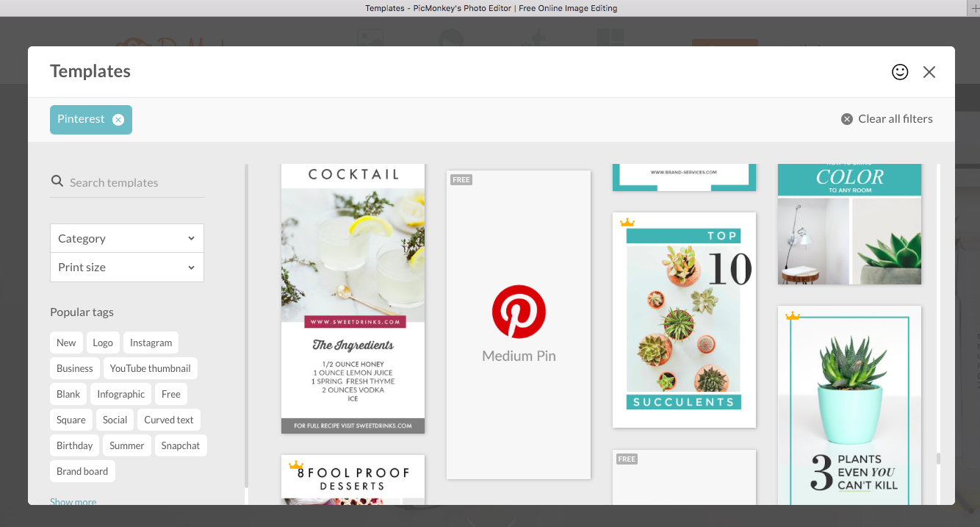Open the Cocktail recipe template

click(x=353, y=298)
